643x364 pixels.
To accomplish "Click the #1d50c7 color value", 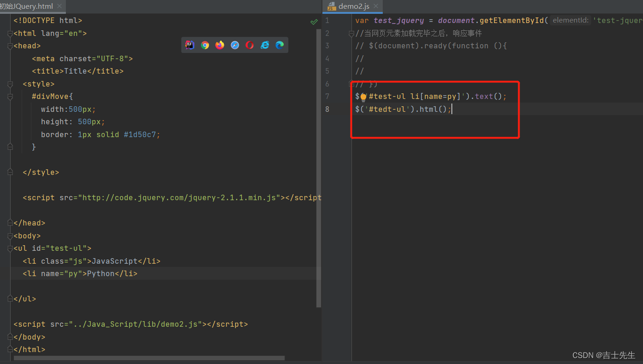I will (x=140, y=135).
